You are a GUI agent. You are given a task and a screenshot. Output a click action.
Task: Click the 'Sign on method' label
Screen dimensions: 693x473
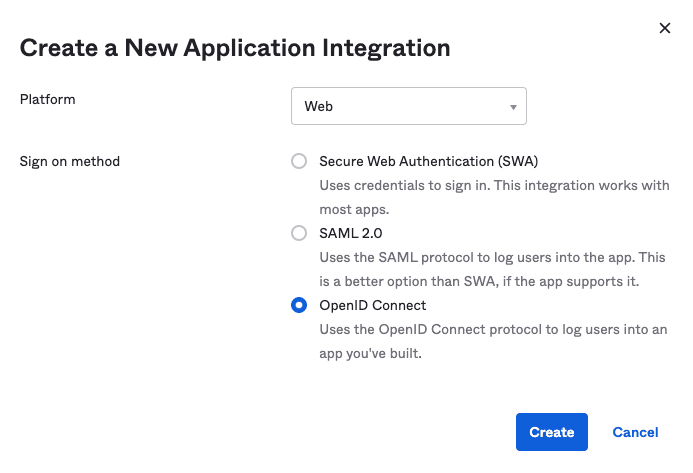pyautogui.click(x=70, y=161)
